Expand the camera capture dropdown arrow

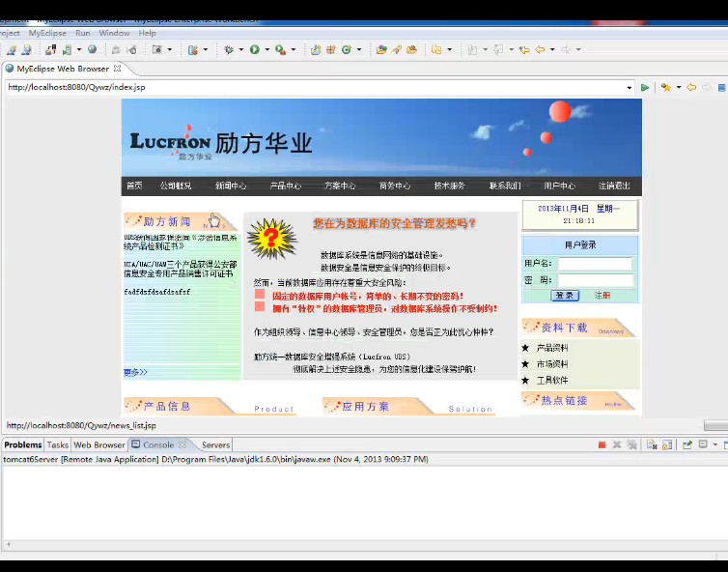[170, 49]
